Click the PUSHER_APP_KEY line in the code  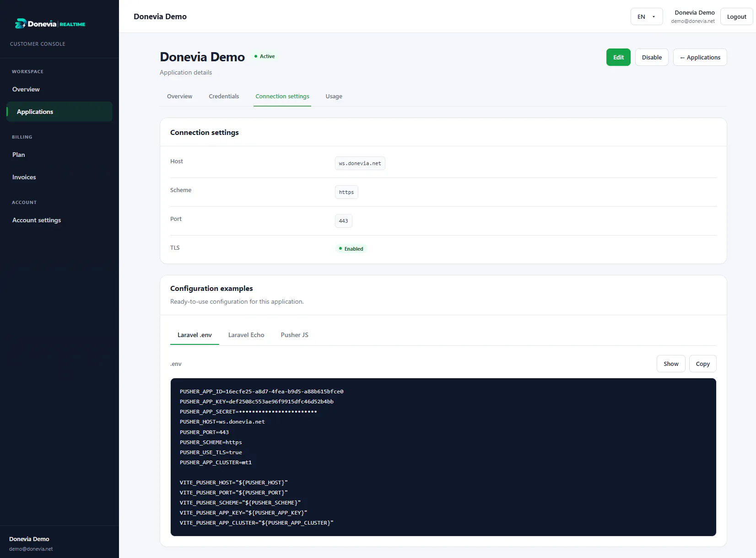click(257, 402)
